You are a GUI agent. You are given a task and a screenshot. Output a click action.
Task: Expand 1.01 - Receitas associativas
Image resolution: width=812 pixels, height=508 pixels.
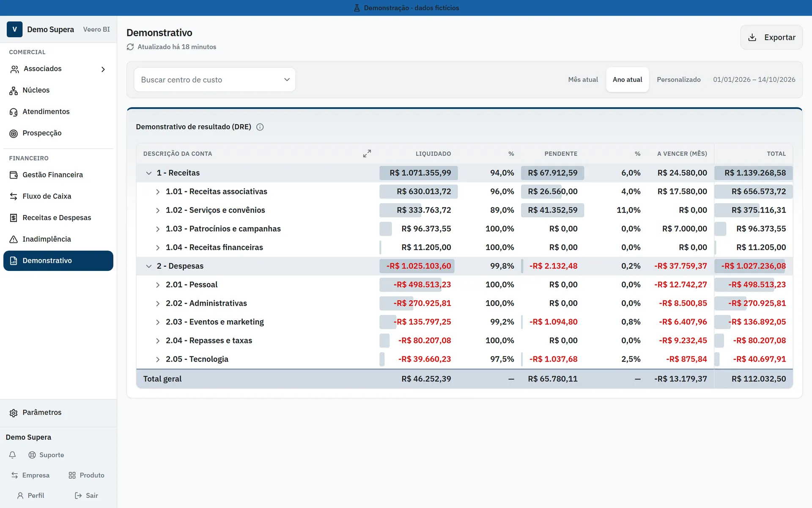point(158,192)
